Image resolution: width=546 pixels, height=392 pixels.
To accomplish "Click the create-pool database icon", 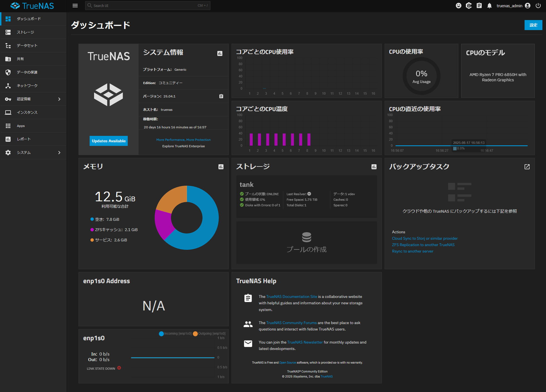I will [307, 237].
